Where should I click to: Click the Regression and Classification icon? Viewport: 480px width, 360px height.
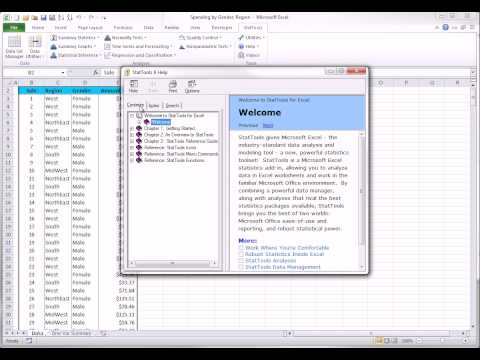(x=107, y=55)
